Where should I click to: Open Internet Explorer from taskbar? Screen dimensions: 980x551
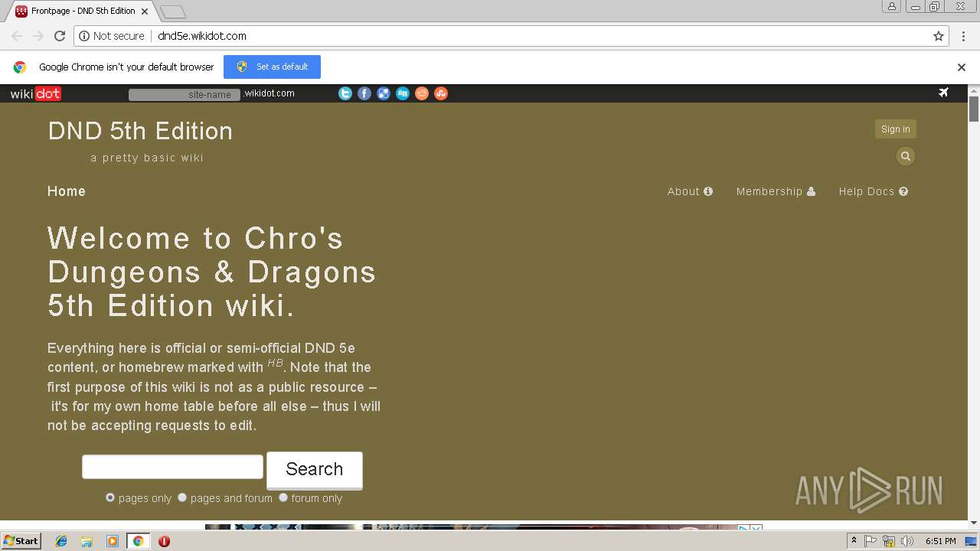[x=61, y=541]
